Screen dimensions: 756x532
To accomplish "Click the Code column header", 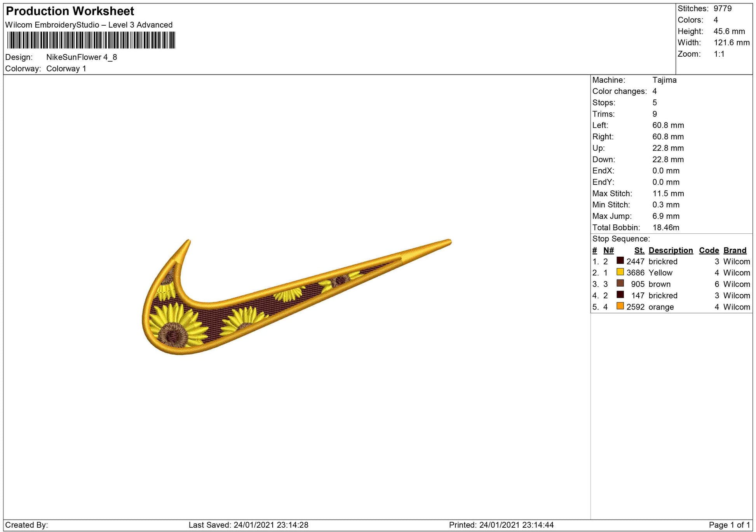I will coord(709,250).
